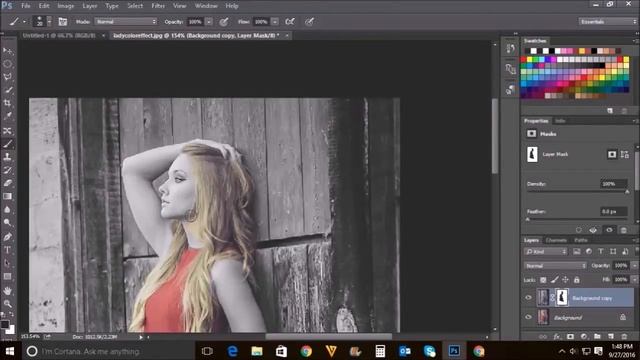The image size is (640, 360).
Task: Add a layer mask from Layers footer
Action: tap(570, 336)
